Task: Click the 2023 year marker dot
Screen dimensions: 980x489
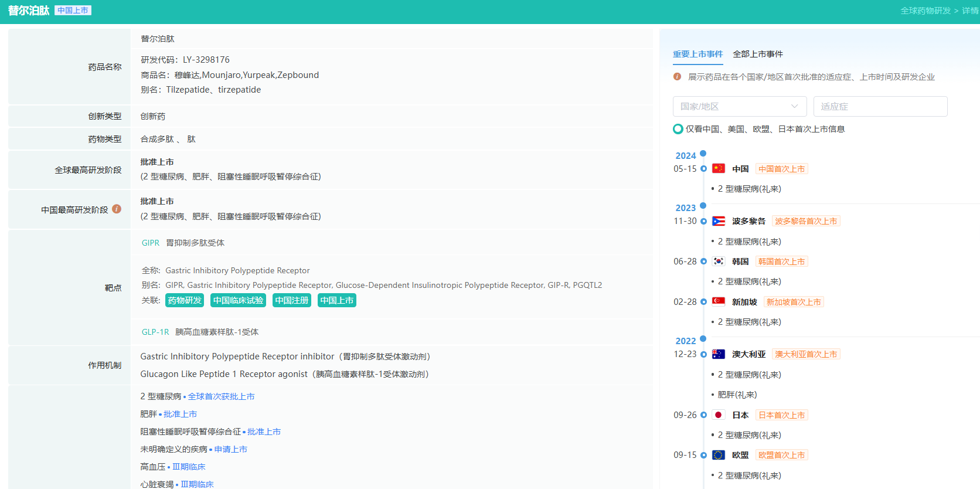Action: coord(703,206)
